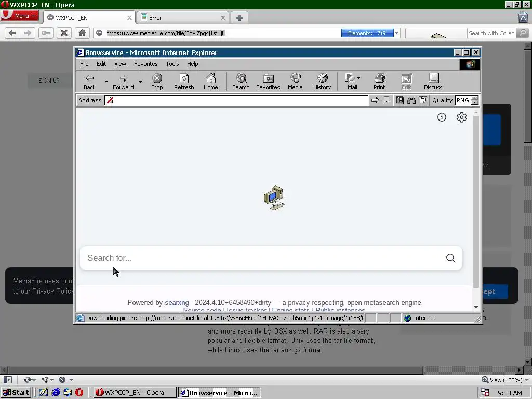This screenshot has height=399, width=532.
Task: Open Opera's sync status dropdown in status bar
Action: pyautogui.click(x=29, y=380)
